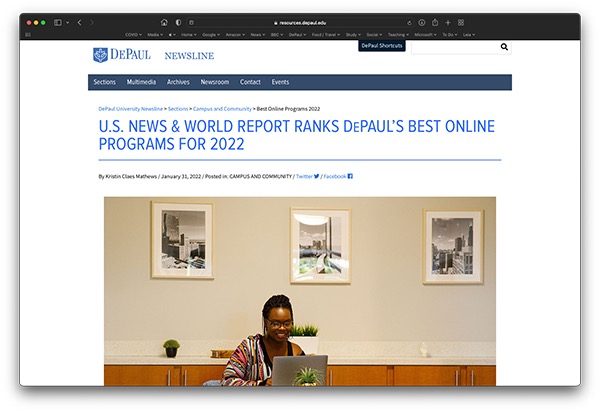Expand the News bookmarks folder

pyautogui.click(x=258, y=34)
